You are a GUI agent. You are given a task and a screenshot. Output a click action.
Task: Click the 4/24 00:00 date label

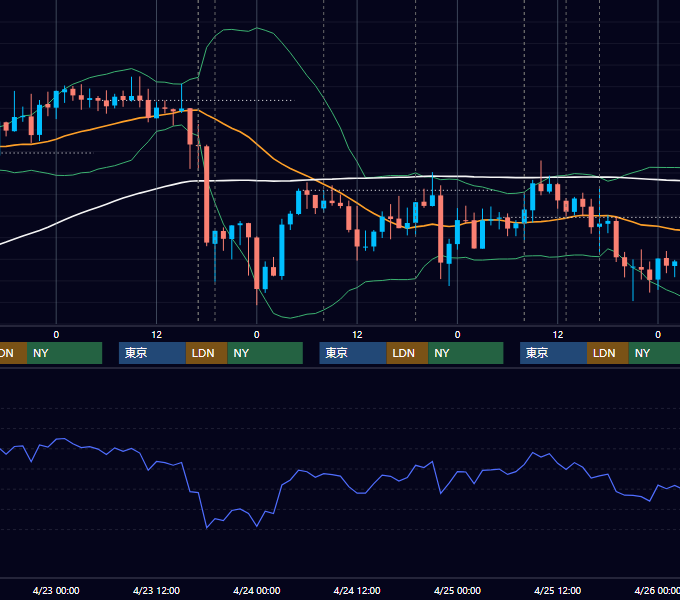[257, 590]
